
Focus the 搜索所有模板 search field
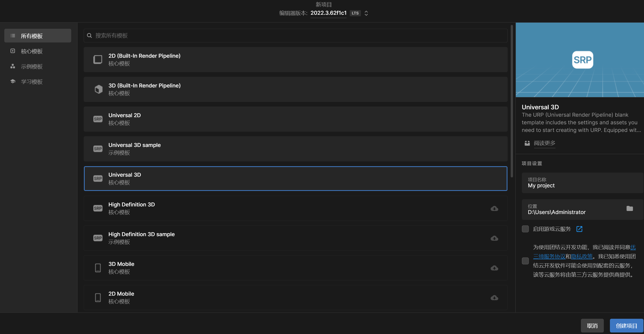click(x=296, y=36)
